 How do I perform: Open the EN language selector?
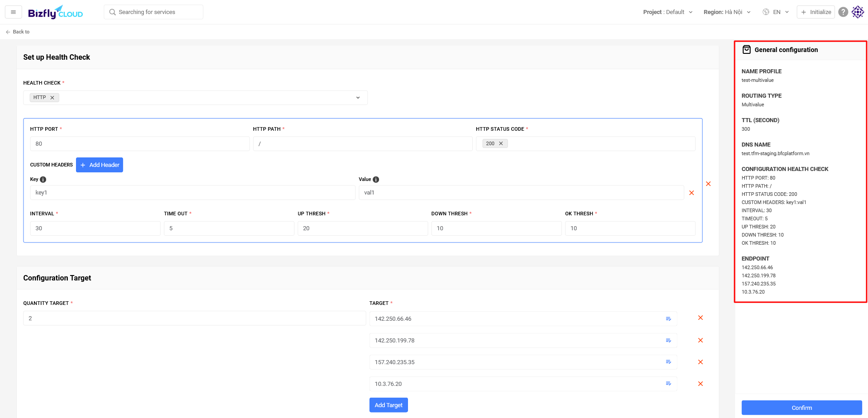pos(776,12)
